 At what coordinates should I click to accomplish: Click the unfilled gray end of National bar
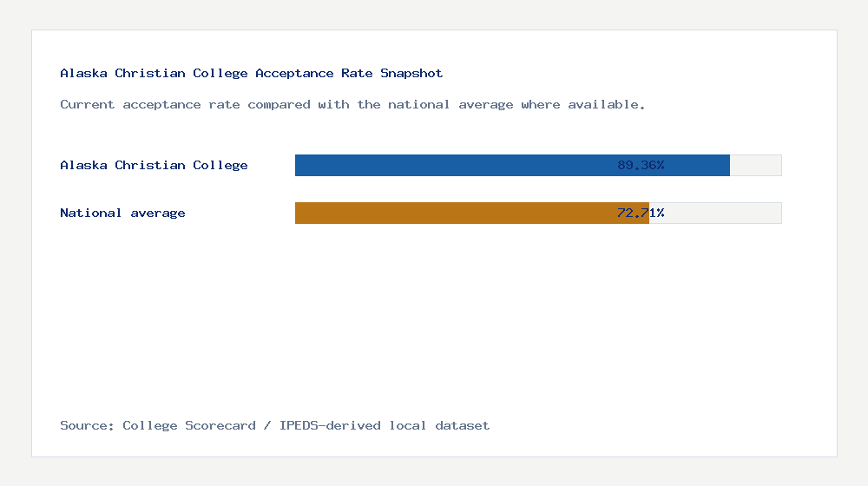click(x=715, y=213)
